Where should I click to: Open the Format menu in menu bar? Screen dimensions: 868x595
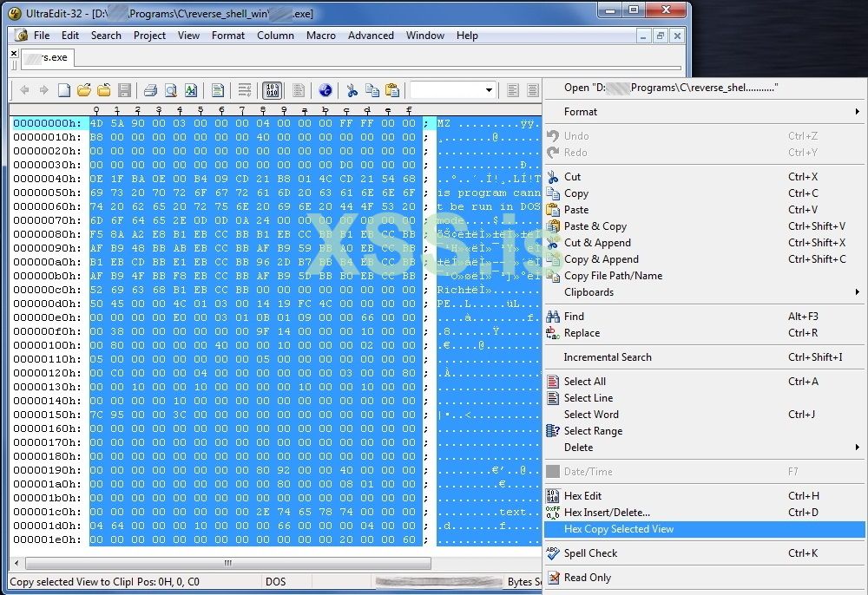pos(227,36)
